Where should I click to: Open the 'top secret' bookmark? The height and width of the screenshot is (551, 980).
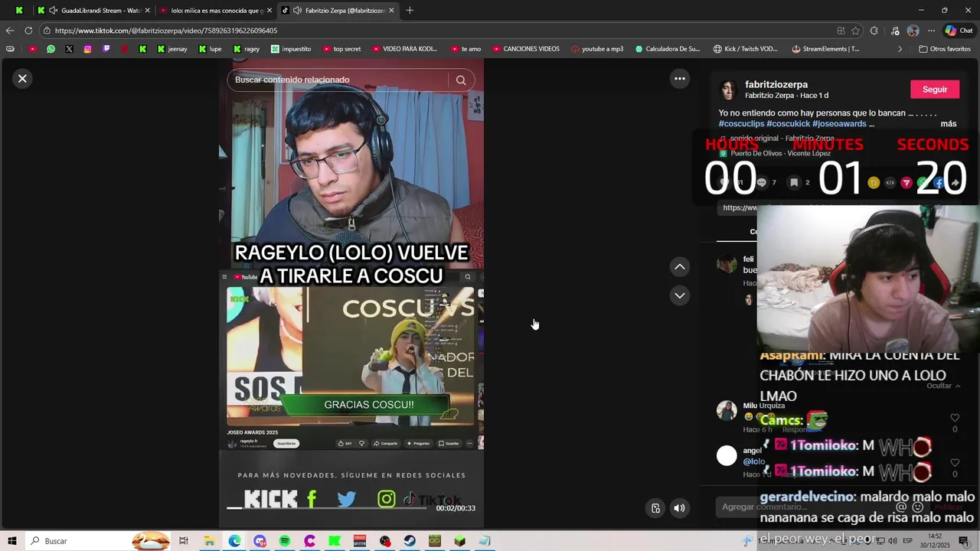[x=341, y=49]
